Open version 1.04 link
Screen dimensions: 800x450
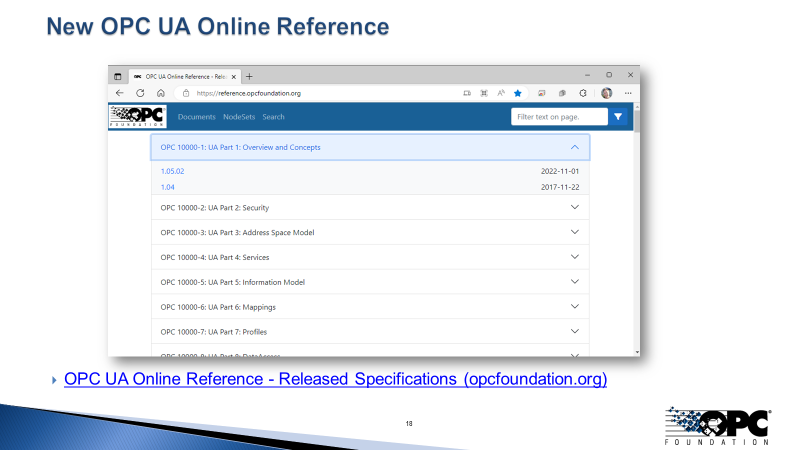(x=167, y=187)
